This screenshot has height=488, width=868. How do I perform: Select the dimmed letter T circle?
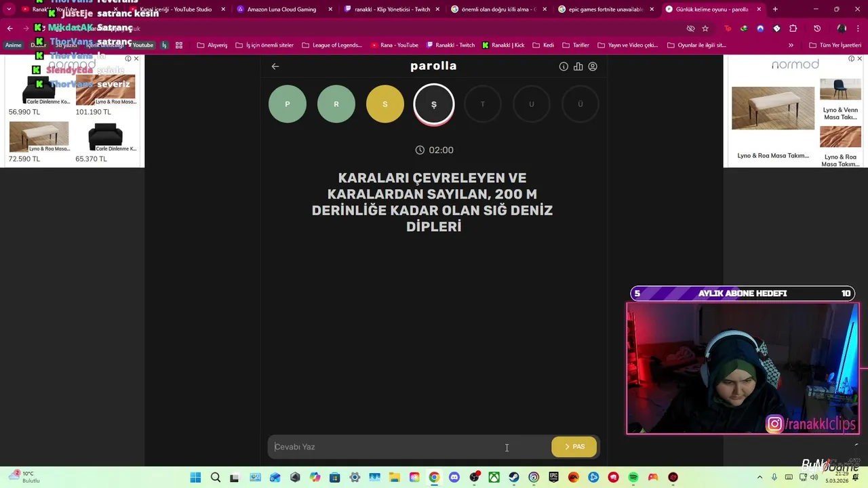point(483,104)
